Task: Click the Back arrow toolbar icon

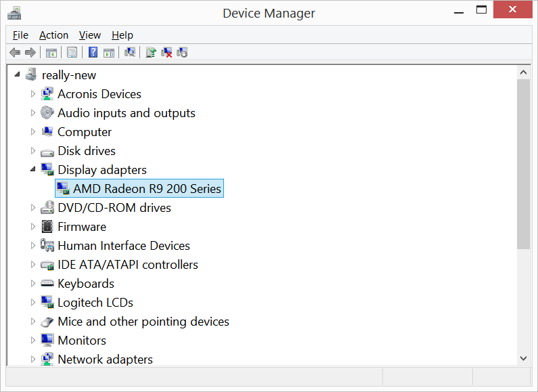Action: pyautogui.click(x=15, y=53)
